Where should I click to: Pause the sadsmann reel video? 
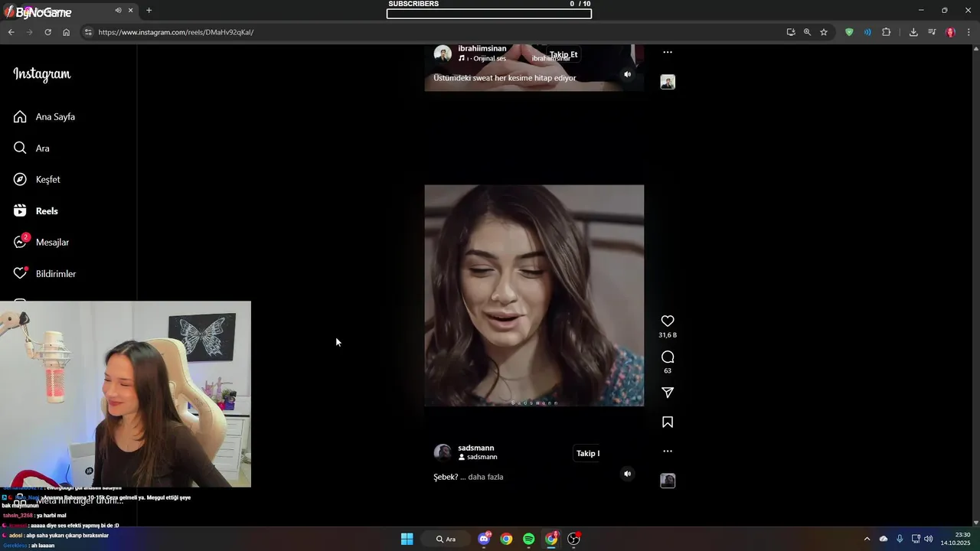point(534,295)
